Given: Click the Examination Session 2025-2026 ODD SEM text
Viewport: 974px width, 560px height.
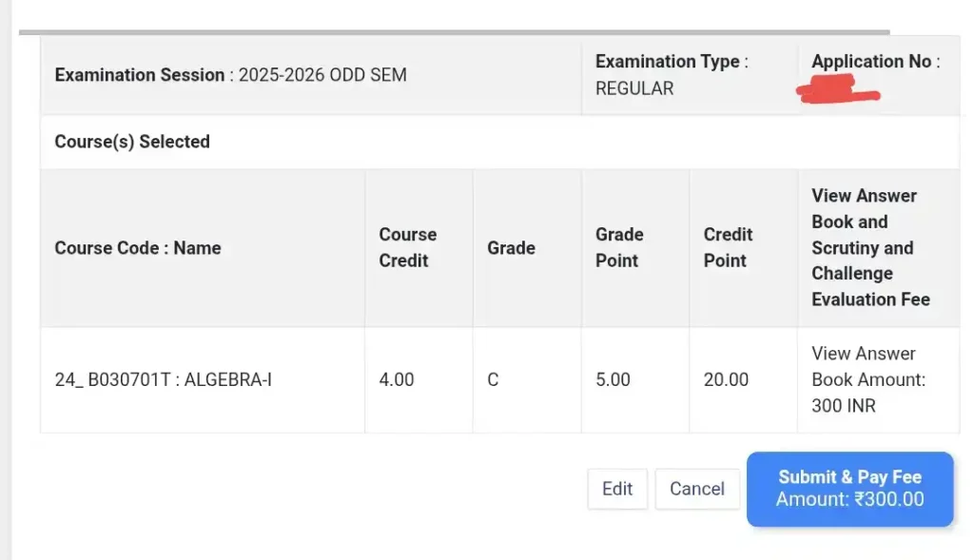Looking at the screenshot, I should pos(231,75).
